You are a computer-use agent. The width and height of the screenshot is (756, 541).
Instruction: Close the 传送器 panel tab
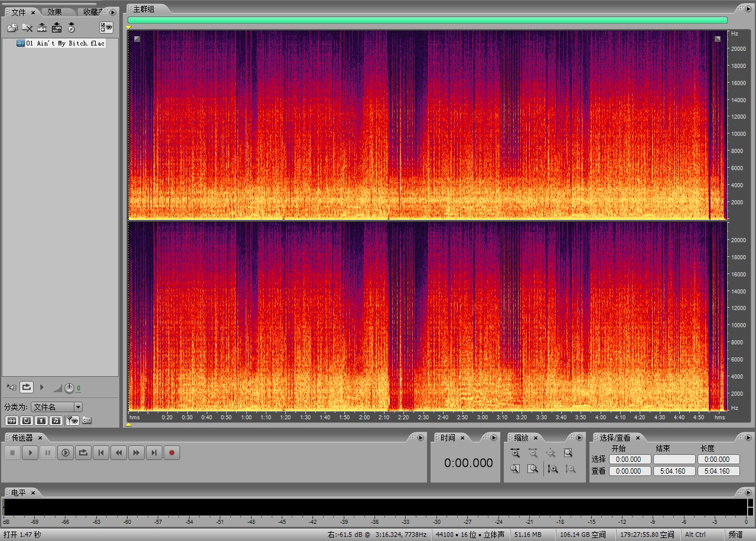[x=40, y=438]
